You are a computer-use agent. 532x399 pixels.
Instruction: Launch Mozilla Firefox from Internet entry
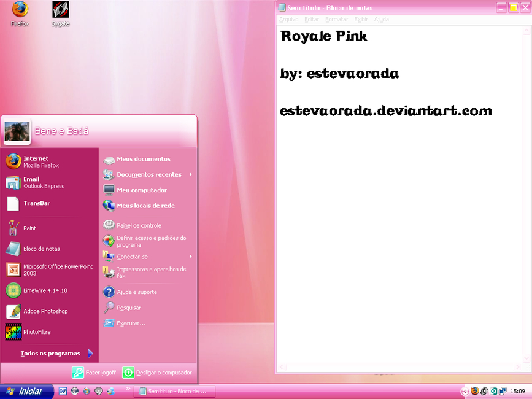(x=50, y=161)
